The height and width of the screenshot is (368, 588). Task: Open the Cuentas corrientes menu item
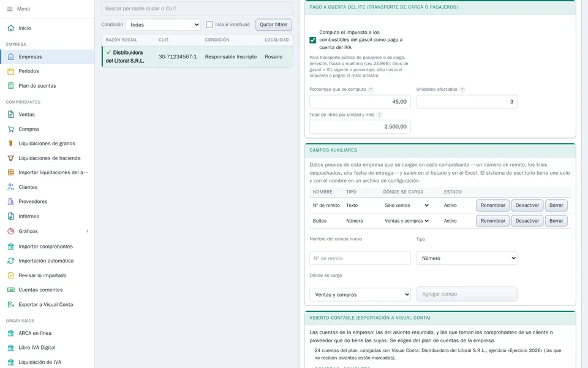click(47, 290)
